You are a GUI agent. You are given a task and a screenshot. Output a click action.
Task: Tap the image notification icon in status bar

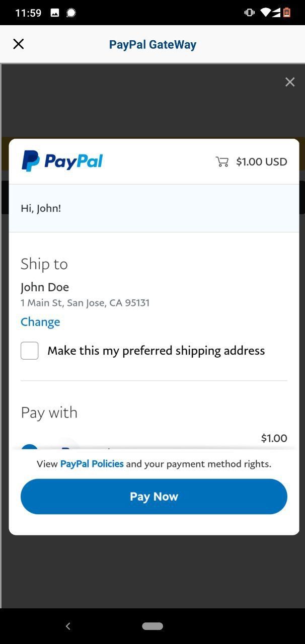point(54,13)
